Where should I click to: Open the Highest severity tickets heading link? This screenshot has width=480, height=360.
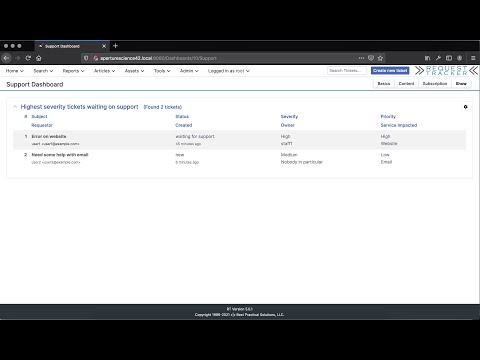pyautogui.click(x=79, y=107)
